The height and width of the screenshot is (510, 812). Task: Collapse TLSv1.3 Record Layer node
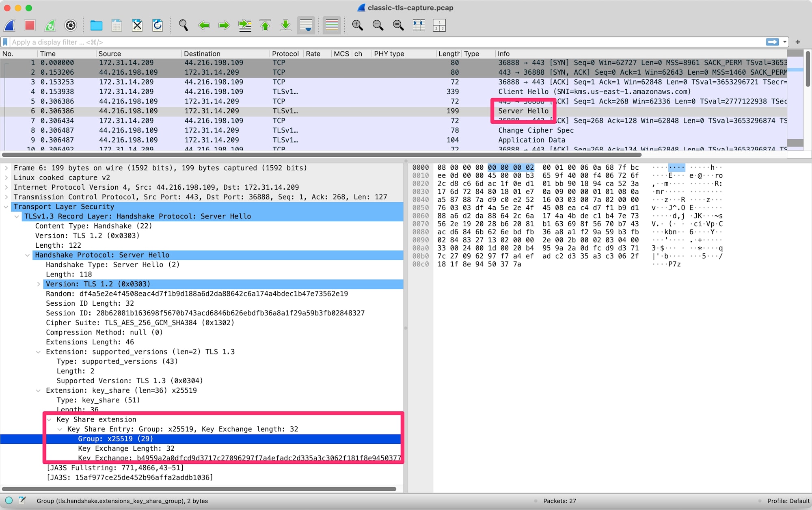(17, 216)
